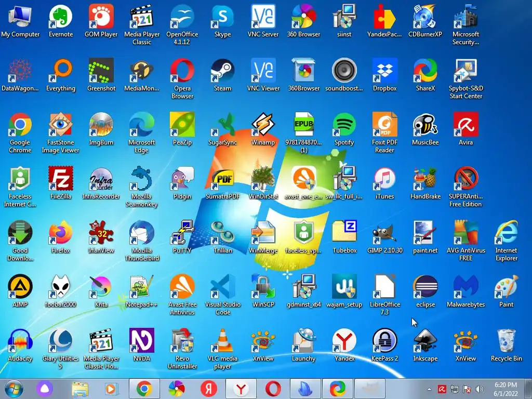Select the Launchy desktop shortcut
Viewport: 532px width, 399px height.
tap(303, 345)
